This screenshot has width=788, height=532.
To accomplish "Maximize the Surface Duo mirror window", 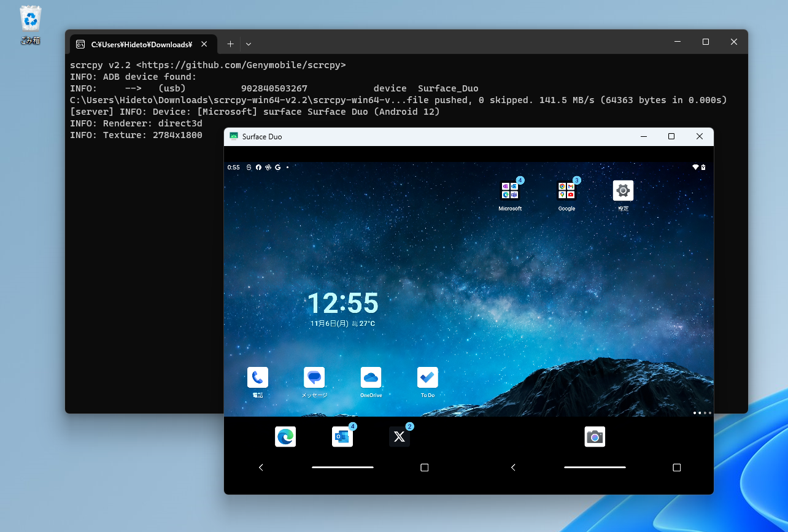I will click(x=671, y=136).
